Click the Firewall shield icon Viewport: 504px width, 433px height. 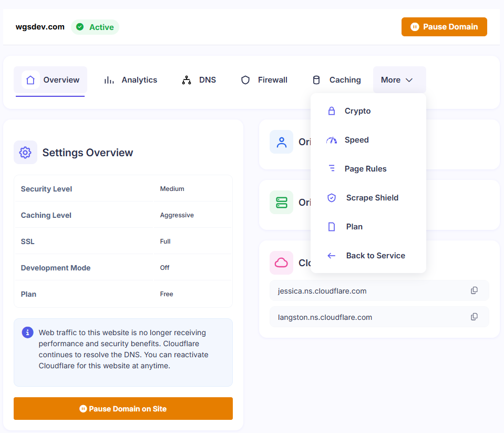click(245, 80)
